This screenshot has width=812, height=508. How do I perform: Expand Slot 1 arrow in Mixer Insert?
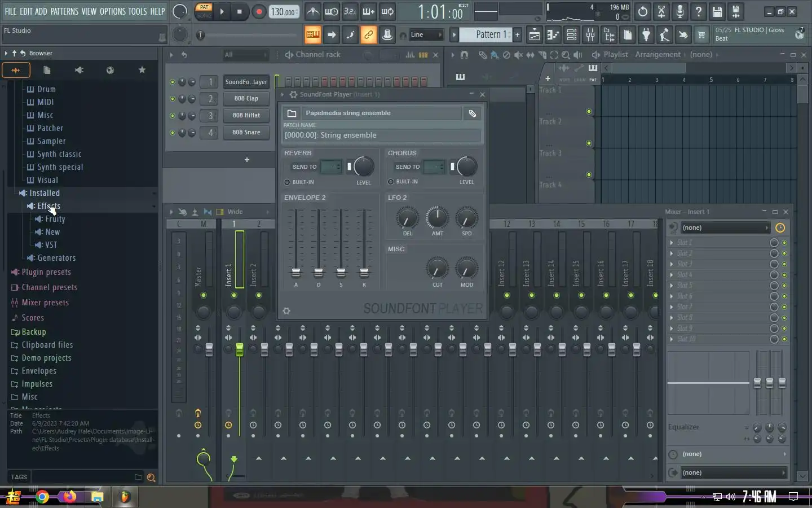(x=672, y=243)
